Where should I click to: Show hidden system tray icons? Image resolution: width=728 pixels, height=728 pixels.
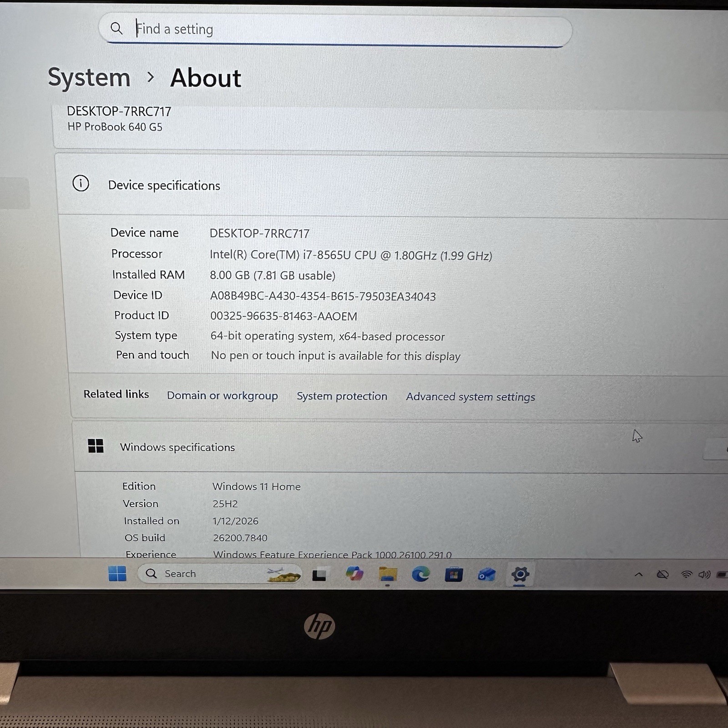pyautogui.click(x=639, y=575)
